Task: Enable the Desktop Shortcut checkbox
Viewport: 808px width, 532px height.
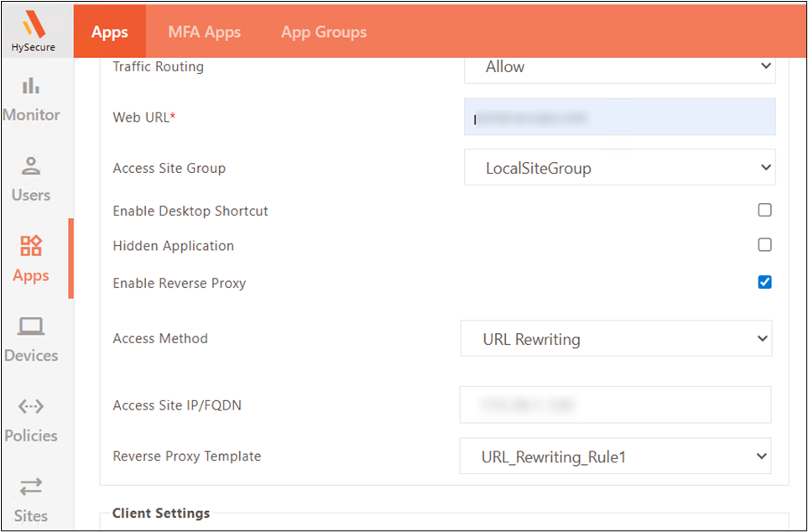Action: [x=764, y=211]
